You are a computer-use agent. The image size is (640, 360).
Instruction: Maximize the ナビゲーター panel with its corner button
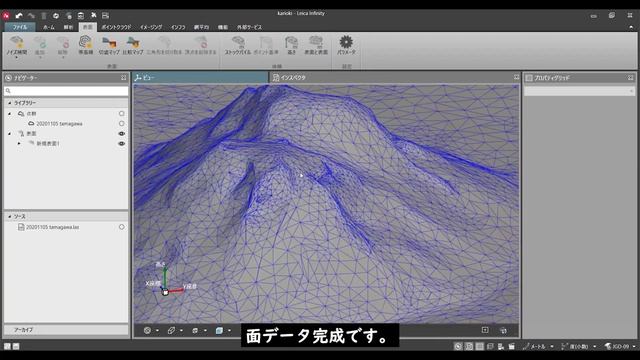(123, 78)
